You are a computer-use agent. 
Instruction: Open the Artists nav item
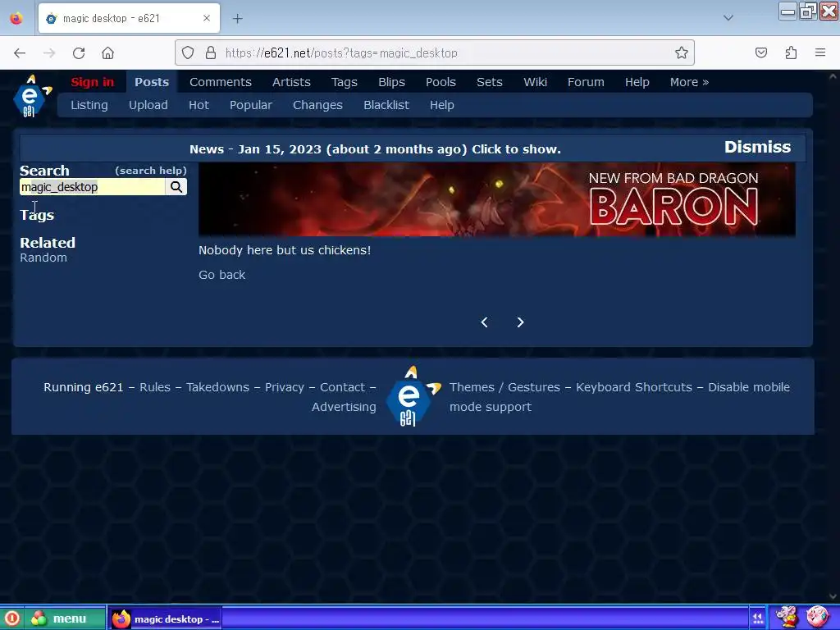point(291,82)
